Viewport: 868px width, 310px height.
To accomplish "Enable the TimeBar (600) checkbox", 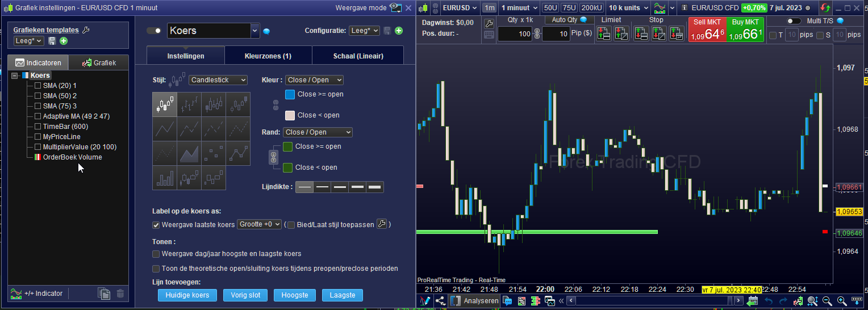I will pos(38,127).
